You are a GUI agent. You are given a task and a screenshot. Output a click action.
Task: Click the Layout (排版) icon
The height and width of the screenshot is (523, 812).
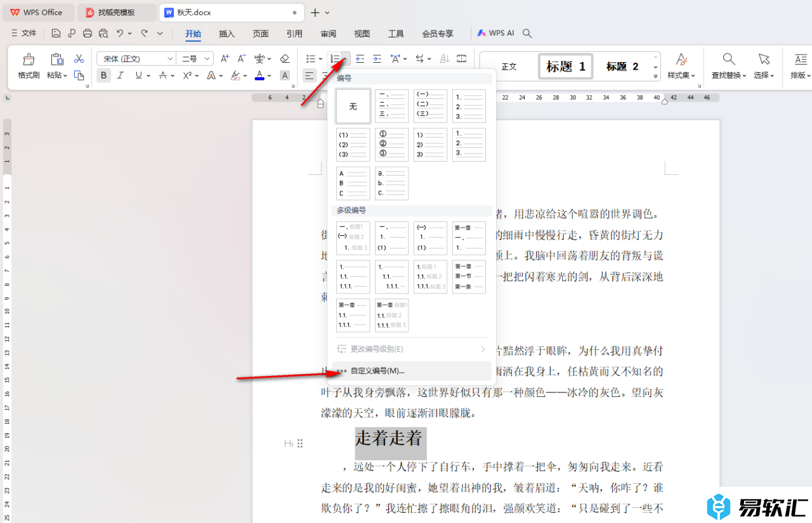[x=801, y=60]
